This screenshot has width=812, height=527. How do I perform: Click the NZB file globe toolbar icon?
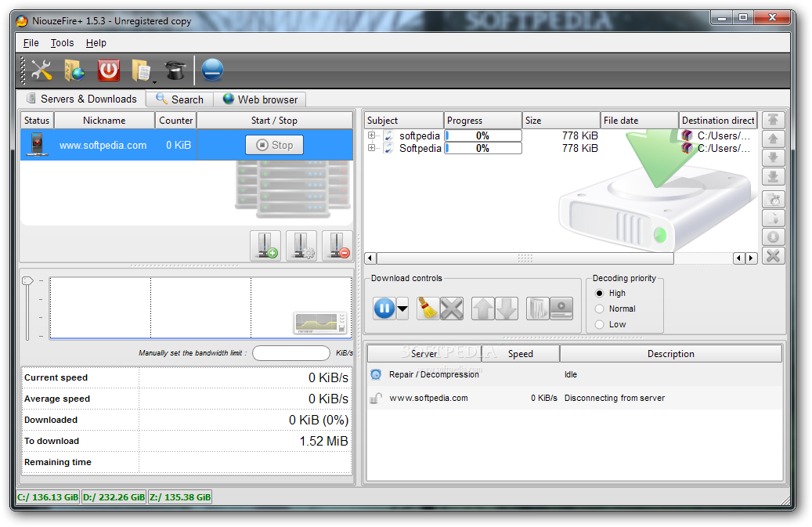74,70
